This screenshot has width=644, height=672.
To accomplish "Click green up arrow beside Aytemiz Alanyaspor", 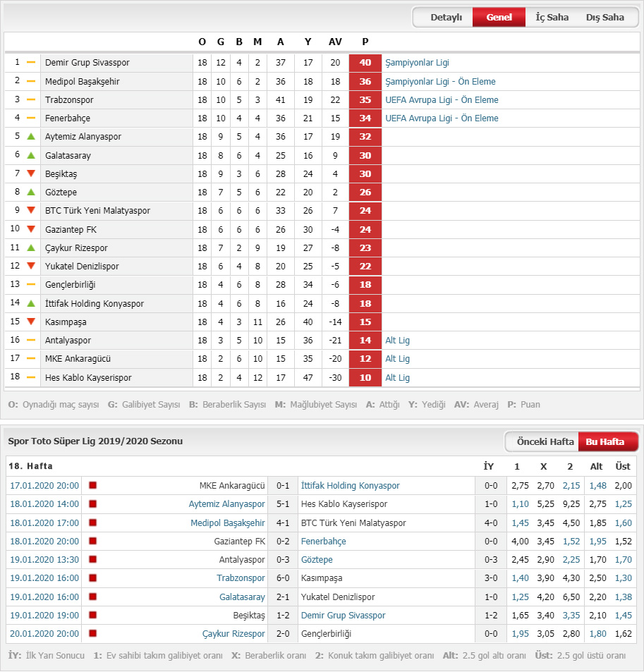I will pyautogui.click(x=31, y=137).
